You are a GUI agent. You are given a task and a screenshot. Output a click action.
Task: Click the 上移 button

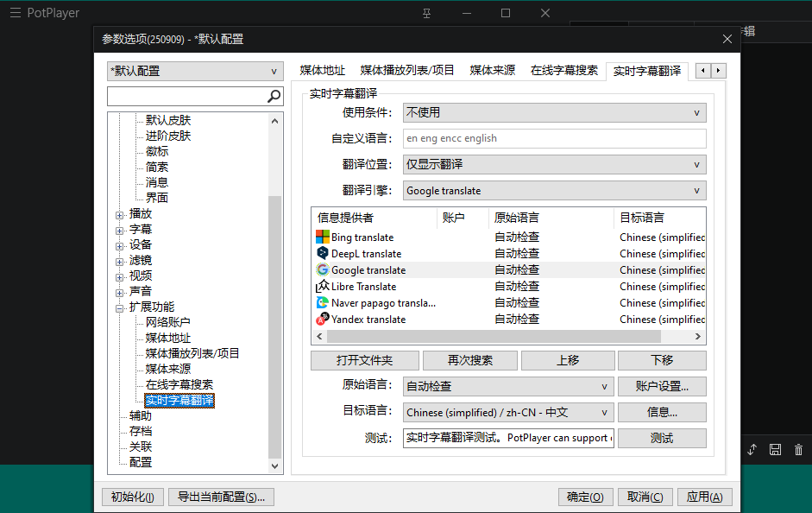[568, 360]
